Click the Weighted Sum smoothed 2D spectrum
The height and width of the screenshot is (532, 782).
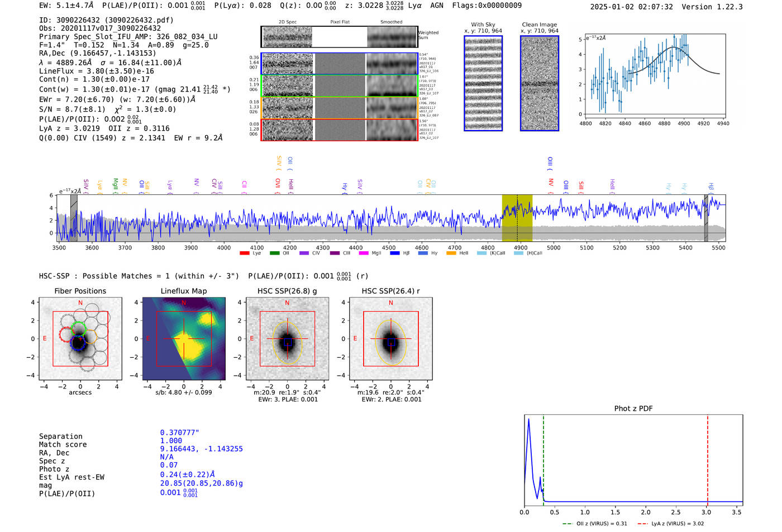tap(392, 37)
